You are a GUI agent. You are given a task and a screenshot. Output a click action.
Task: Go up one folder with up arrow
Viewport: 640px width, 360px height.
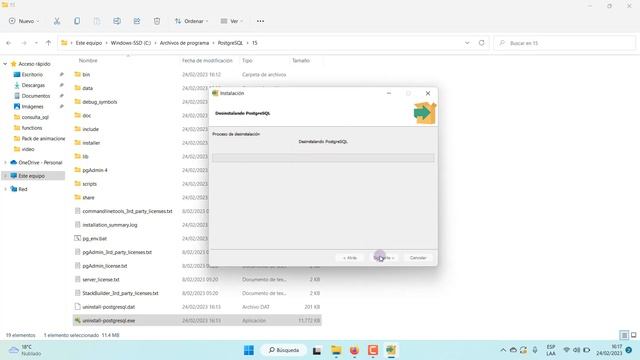click(x=49, y=43)
